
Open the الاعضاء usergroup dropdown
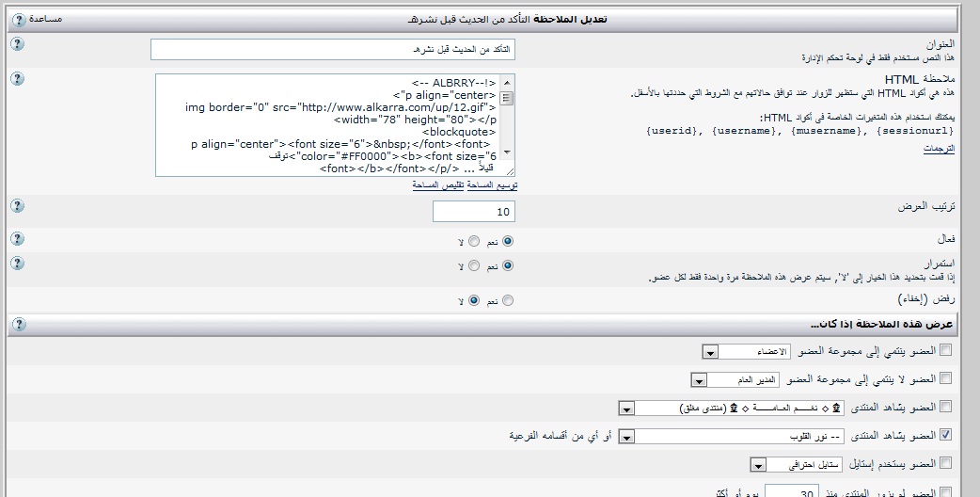pyautogui.click(x=710, y=351)
